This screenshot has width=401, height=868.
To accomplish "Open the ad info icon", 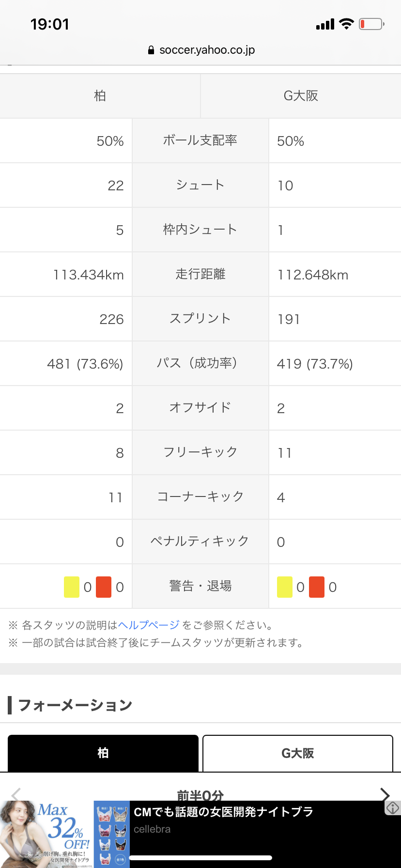I will [392, 807].
